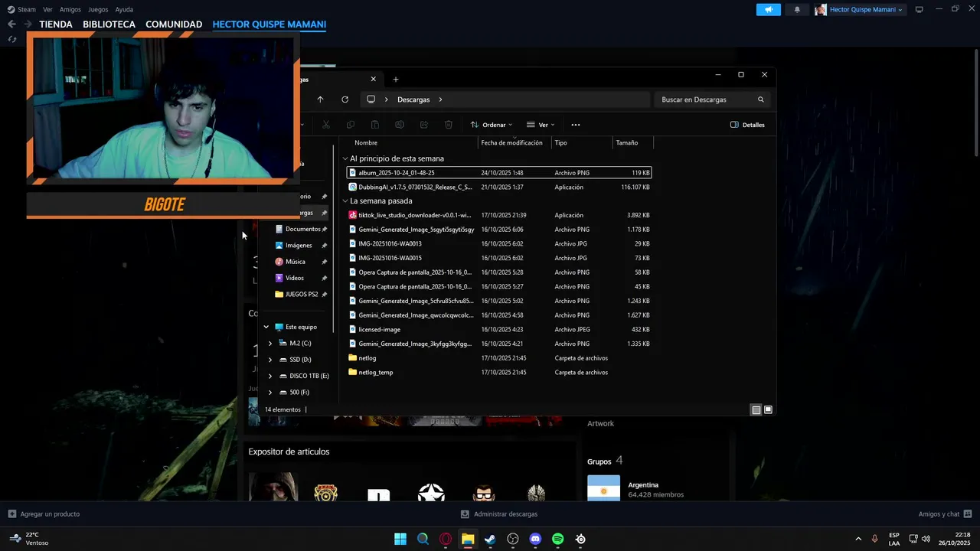
Task: Click the Cut scissors icon in Explorer toolbar
Action: click(x=326, y=125)
